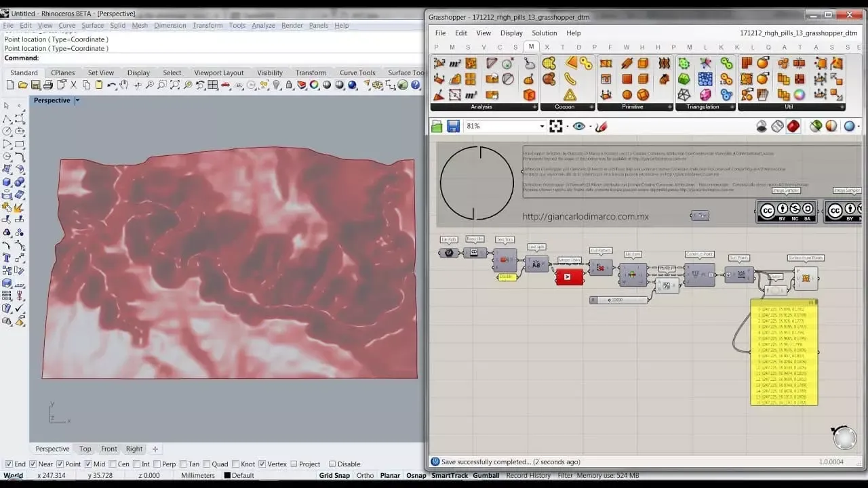
Task: Click the New file icon in Rhino toolbar
Action: 10,85
